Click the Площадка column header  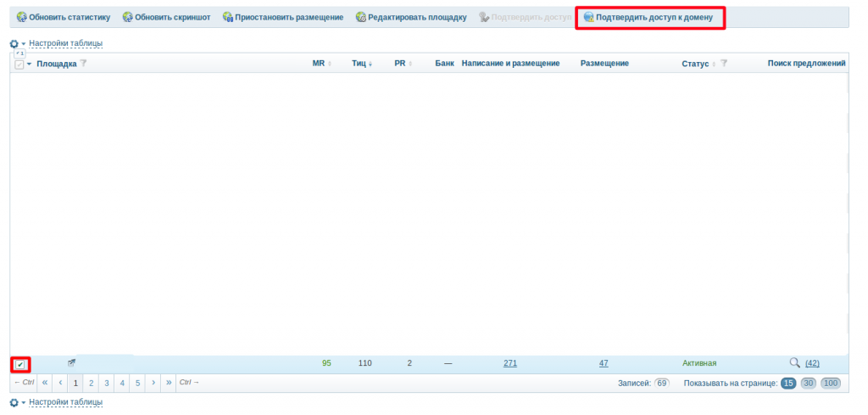(57, 64)
